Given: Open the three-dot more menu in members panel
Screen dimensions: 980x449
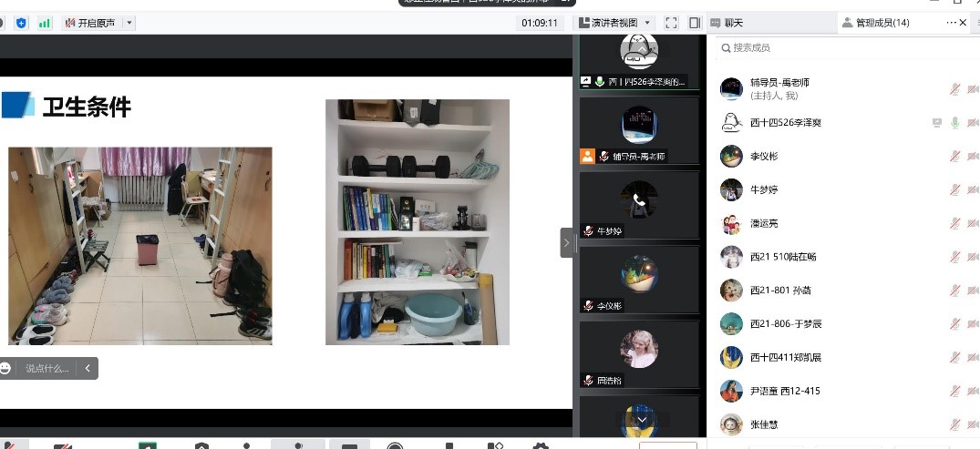Looking at the screenshot, I should click(x=951, y=23).
